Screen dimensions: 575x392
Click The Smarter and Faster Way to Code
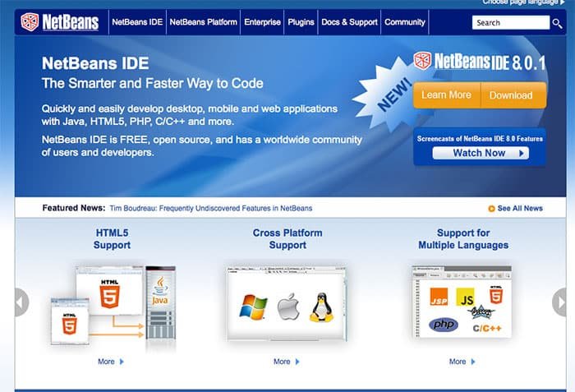tap(153, 83)
